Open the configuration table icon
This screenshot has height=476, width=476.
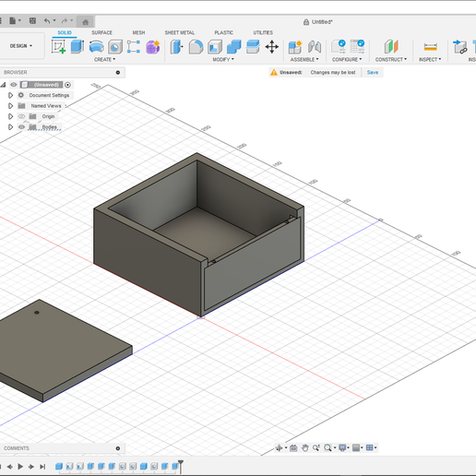click(358, 47)
